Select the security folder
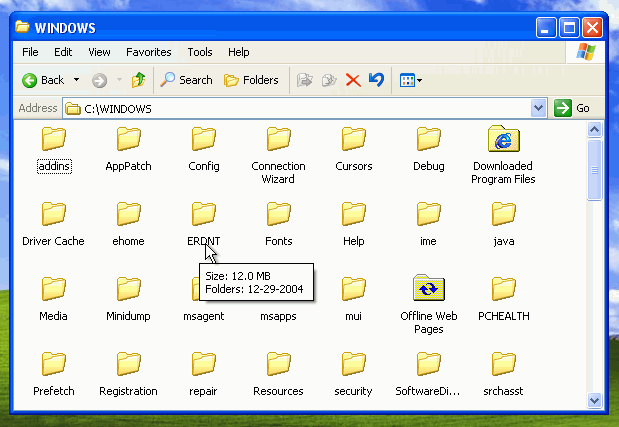The image size is (619, 427). pos(354,375)
